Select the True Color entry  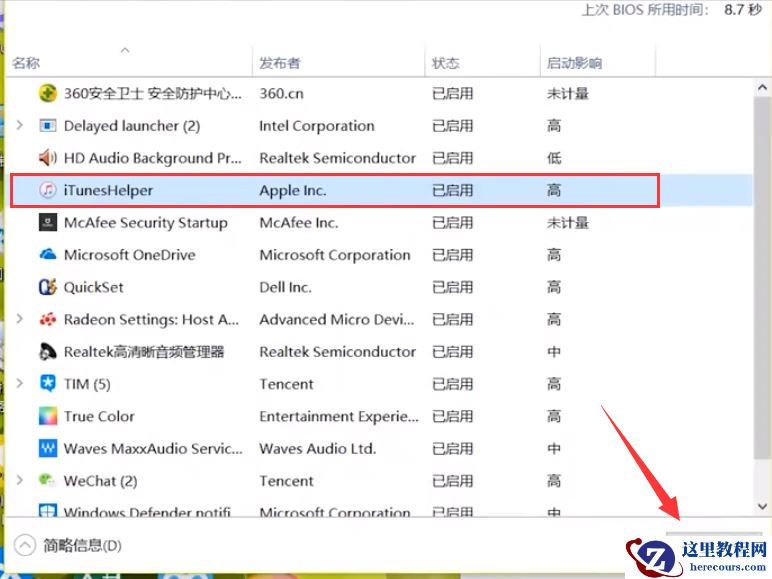pyautogui.click(x=99, y=417)
